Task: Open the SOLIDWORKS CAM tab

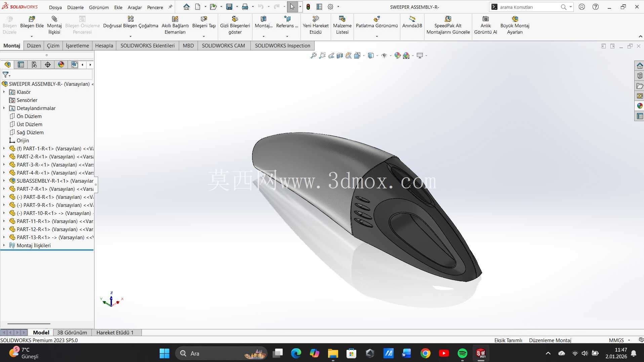Action: coord(223,45)
